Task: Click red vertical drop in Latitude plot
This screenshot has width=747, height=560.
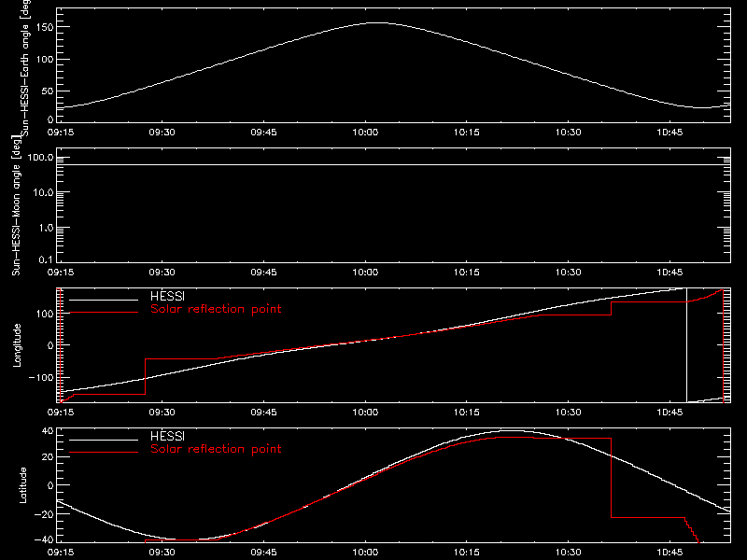Action: pyautogui.click(x=612, y=478)
